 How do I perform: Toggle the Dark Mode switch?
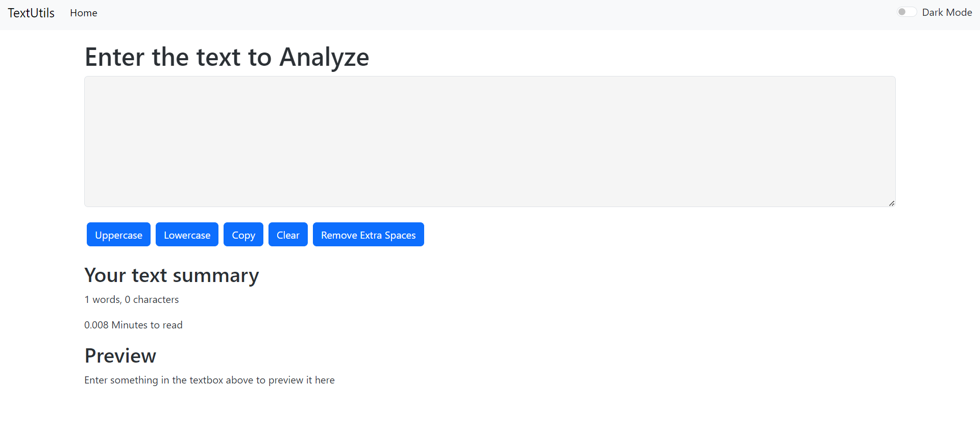click(906, 12)
